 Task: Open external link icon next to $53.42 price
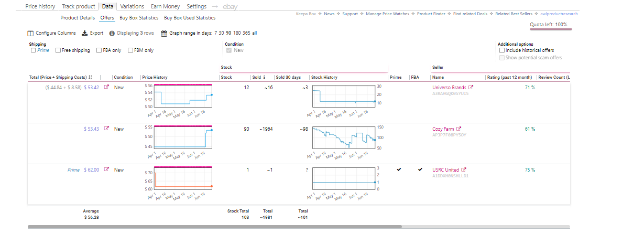tap(107, 87)
